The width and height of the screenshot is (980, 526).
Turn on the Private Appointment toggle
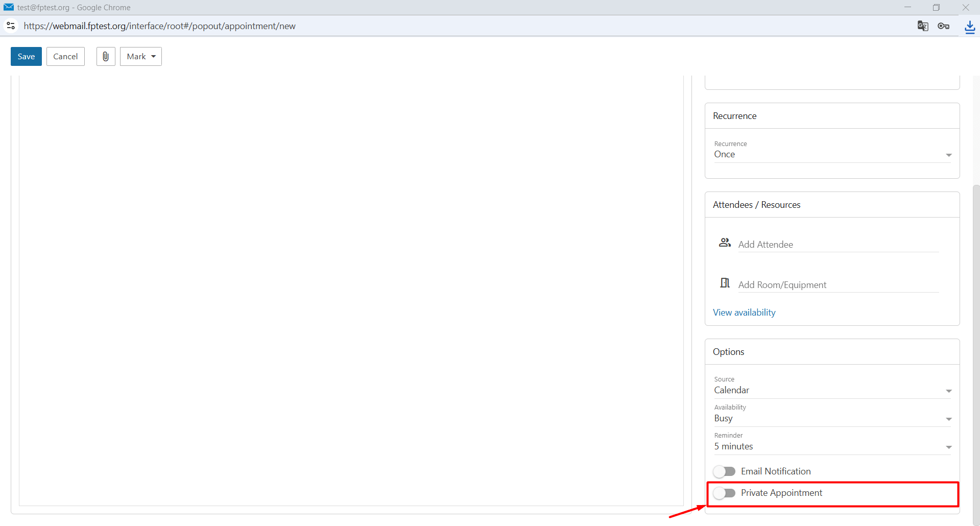pos(724,493)
